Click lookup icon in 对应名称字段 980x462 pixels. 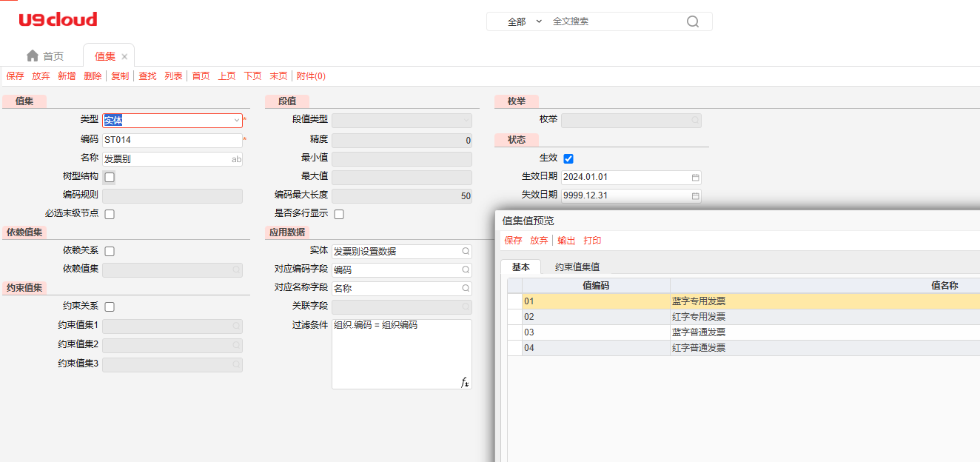click(x=466, y=289)
